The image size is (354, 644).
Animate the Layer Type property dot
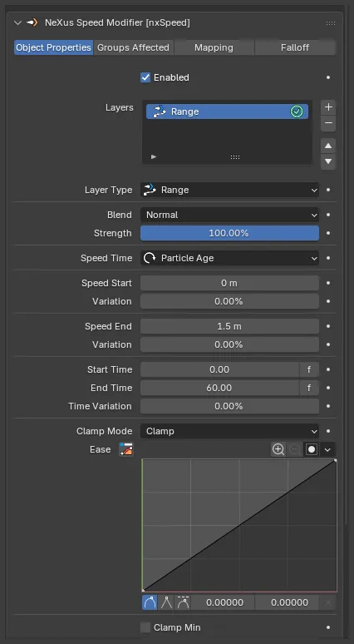pos(328,191)
